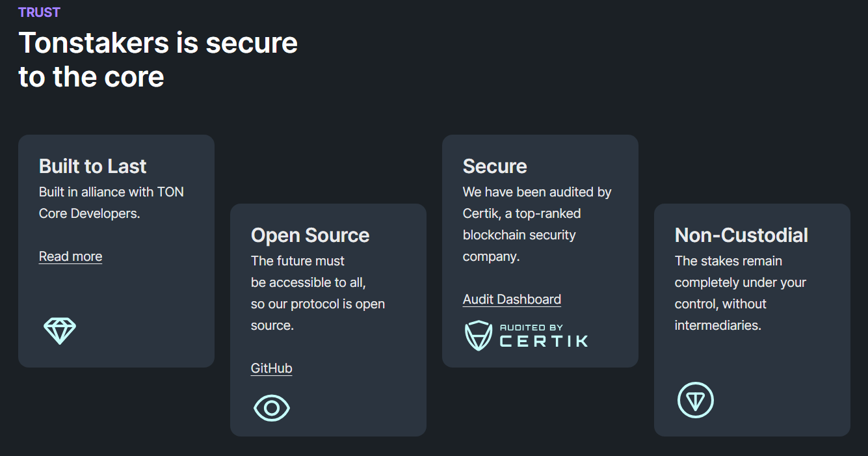Screen dimensions: 868x456
Task: Open the Read more link
Action: [x=70, y=256]
